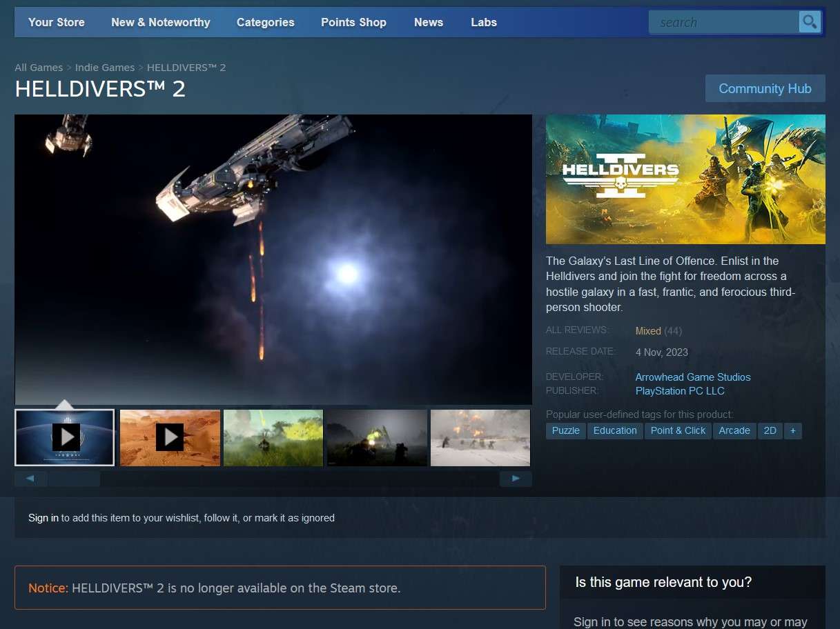Click 'Is this game relevant to you?' heading
The image size is (840, 629).
[663, 583]
